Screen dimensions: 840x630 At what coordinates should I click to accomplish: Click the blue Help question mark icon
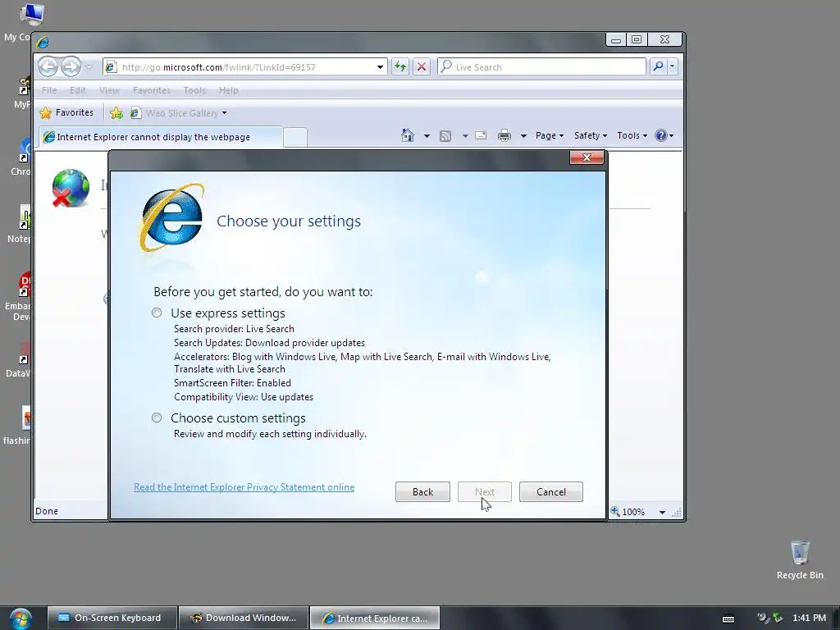661,135
